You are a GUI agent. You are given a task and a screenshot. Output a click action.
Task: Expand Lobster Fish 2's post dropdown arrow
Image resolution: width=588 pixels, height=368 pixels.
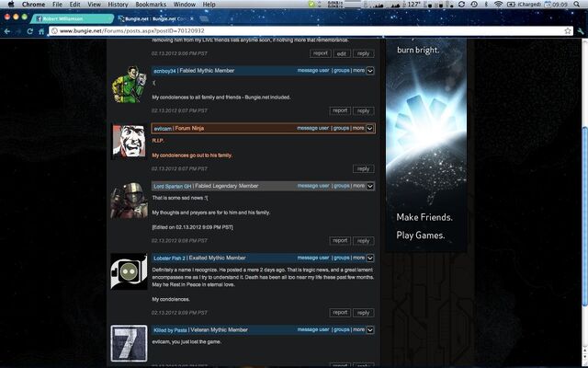[x=369, y=258]
